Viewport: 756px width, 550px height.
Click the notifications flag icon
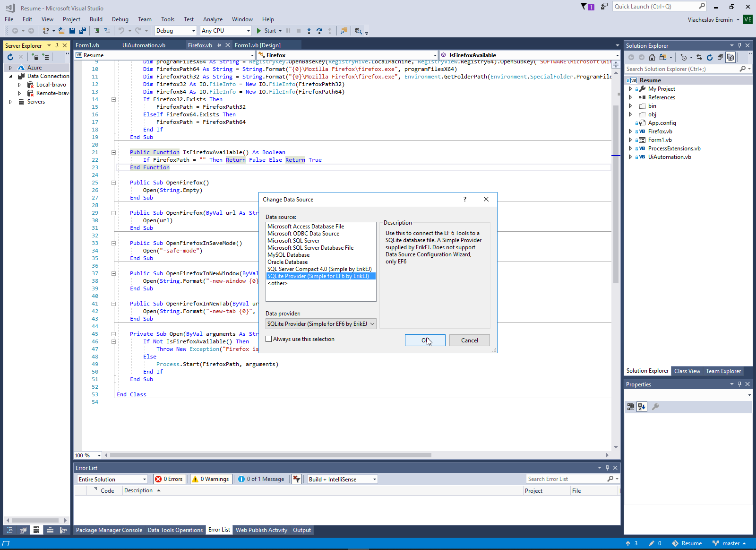[584, 7]
